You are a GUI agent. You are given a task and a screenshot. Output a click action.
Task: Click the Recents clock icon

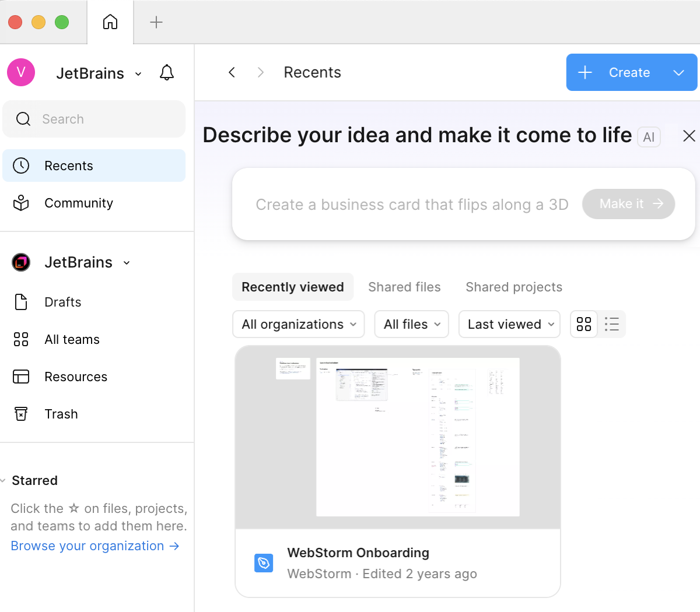tap(21, 166)
